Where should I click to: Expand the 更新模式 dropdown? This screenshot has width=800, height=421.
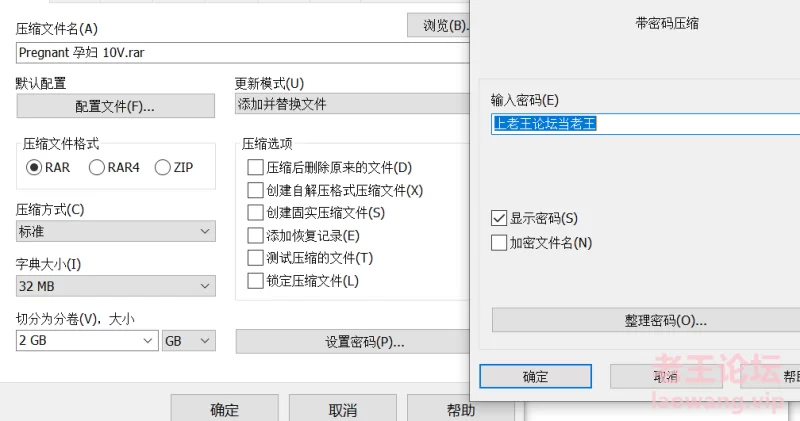350,104
